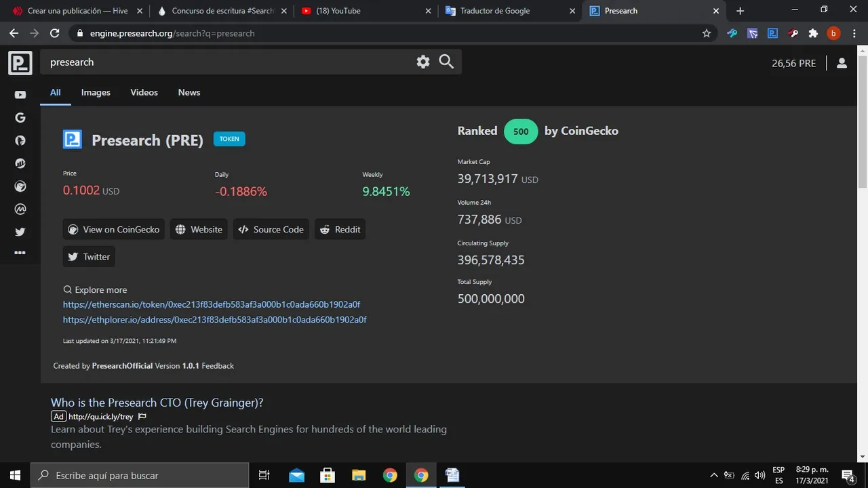The image size is (868, 488).
Task: Bookmark this page with the star icon
Action: coord(707,33)
